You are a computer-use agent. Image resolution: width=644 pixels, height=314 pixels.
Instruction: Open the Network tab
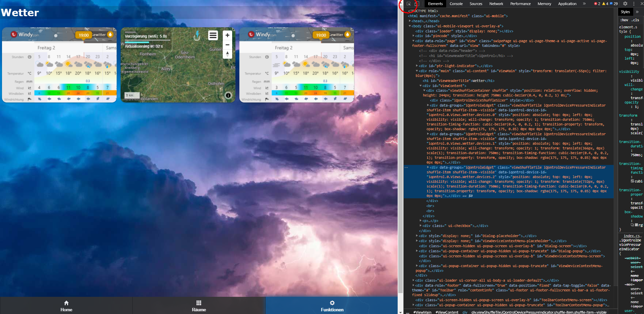click(x=496, y=4)
